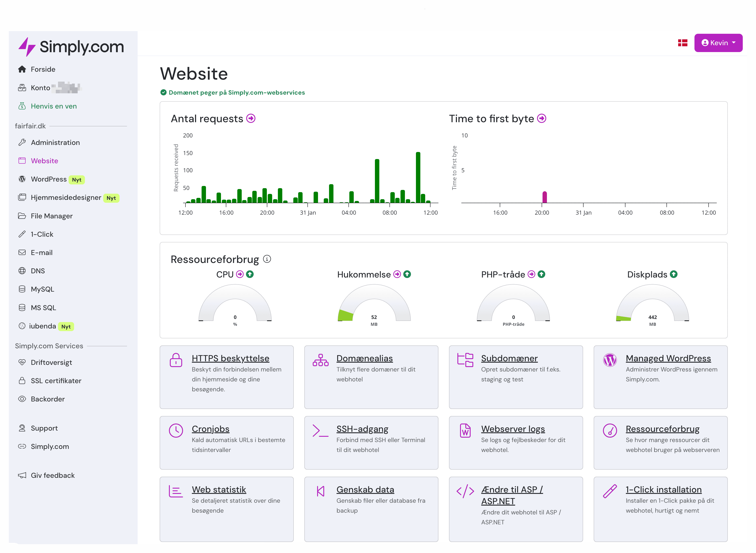Click the Webserver logs document icon
This screenshot has width=756, height=553.
(x=465, y=431)
